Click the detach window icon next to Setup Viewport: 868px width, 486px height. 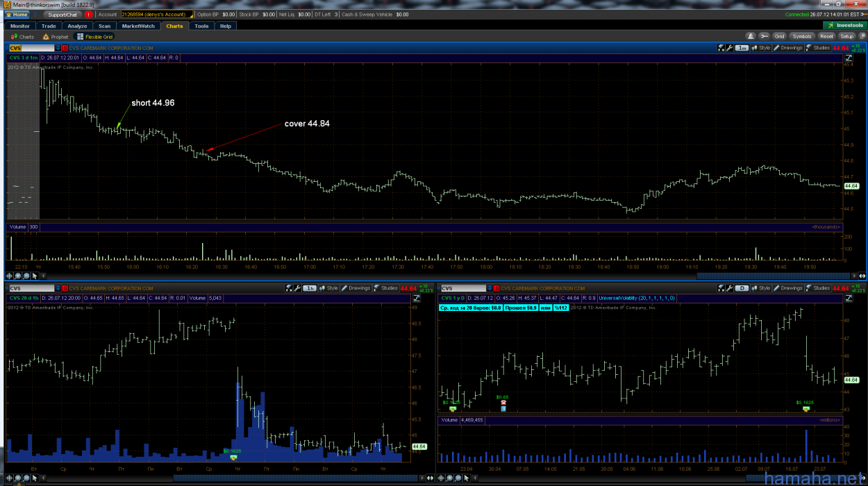click(x=861, y=36)
